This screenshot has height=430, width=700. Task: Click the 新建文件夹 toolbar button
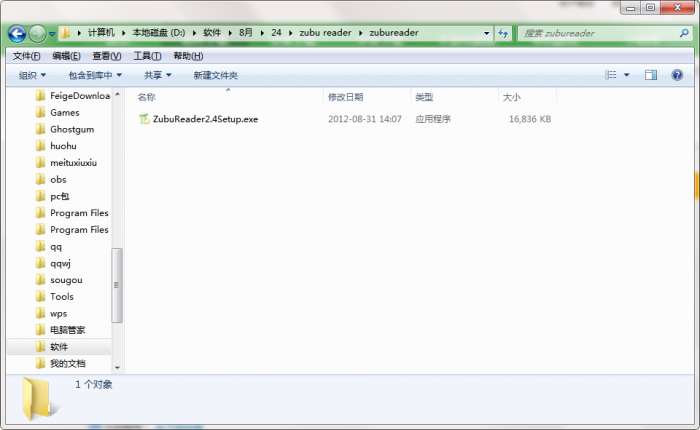(x=215, y=75)
